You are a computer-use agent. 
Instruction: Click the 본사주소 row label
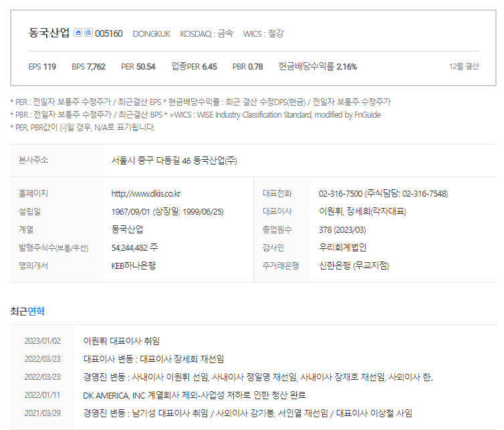(33, 160)
